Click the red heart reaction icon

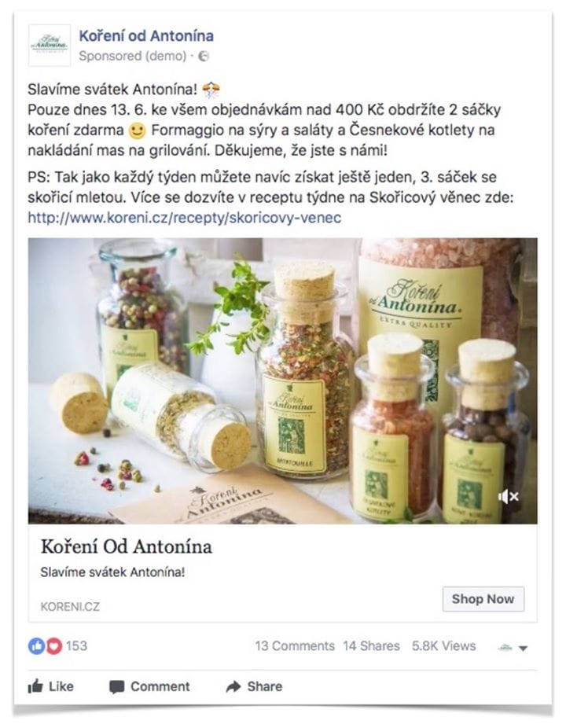[x=54, y=645]
